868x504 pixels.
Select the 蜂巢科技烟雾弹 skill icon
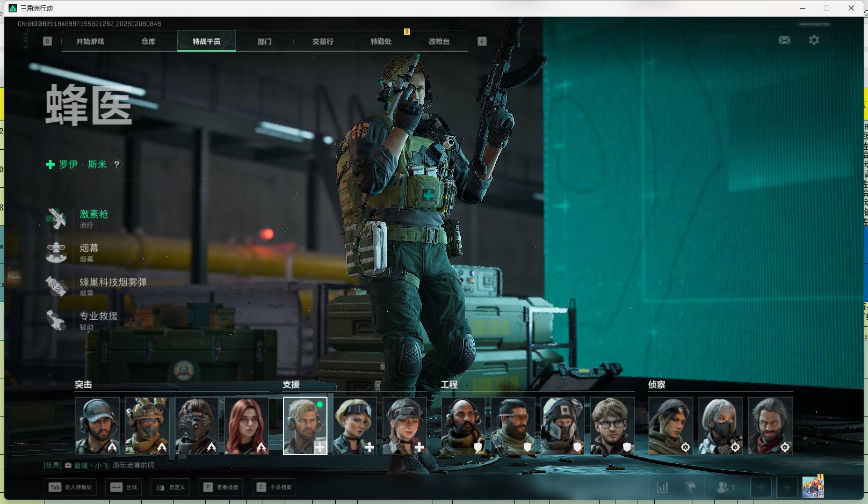[56, 286]
